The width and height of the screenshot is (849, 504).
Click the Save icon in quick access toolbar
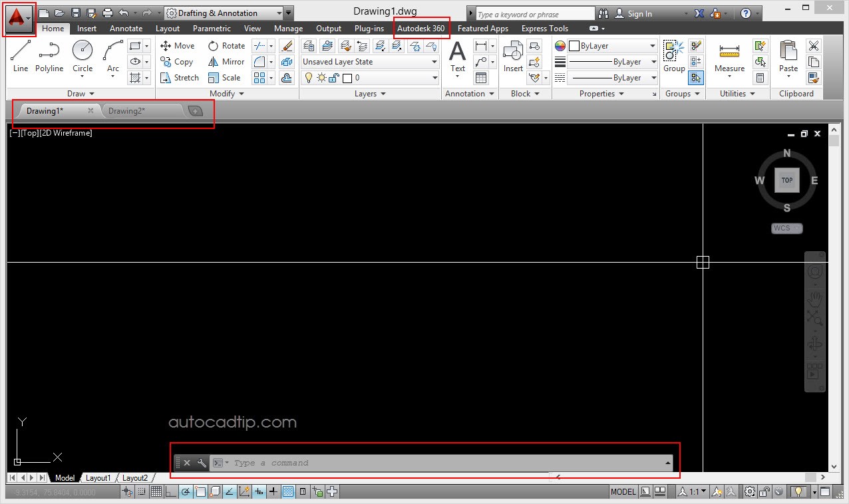(x=75, y=13)
